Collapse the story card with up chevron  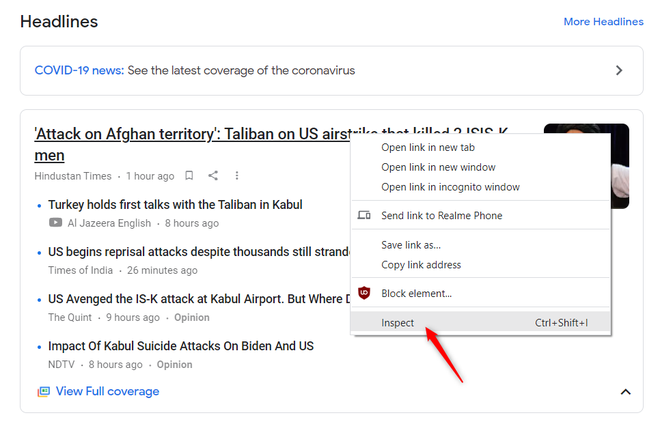click(x=625, y=392)
